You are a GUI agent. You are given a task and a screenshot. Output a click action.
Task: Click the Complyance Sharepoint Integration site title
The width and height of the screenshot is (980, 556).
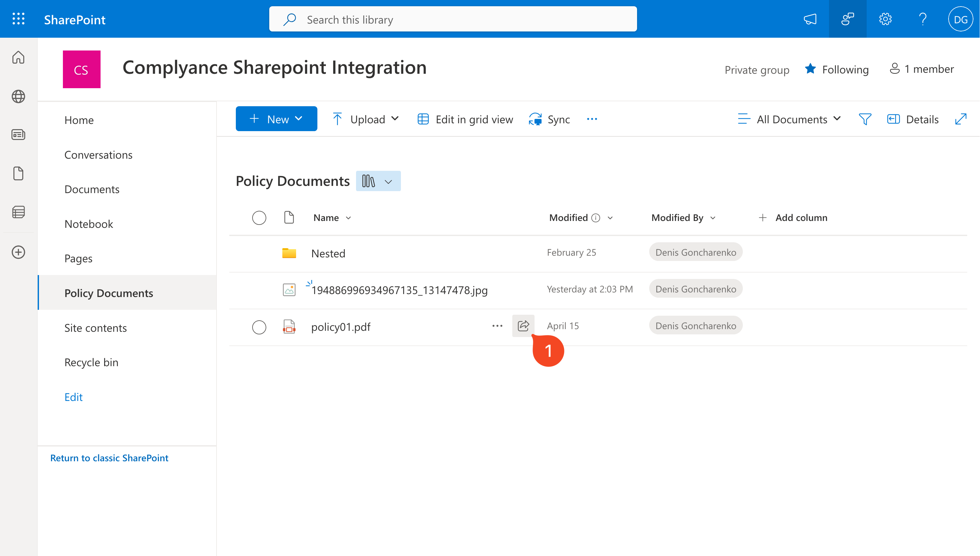coord(274,68)
